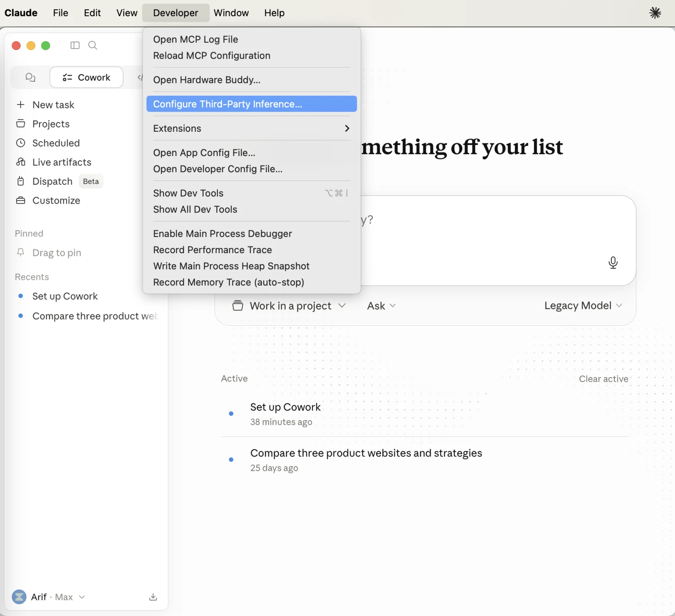Open the File menu
675x616 pixels.
[x=60, y=13]
